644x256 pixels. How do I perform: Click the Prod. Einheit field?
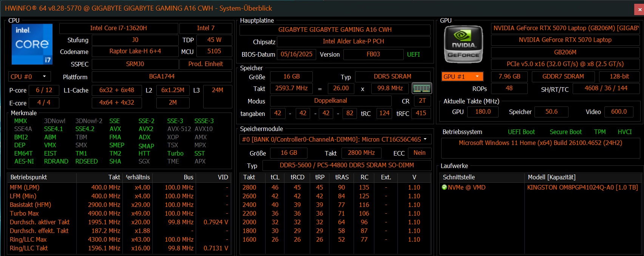tap(206, 64)
